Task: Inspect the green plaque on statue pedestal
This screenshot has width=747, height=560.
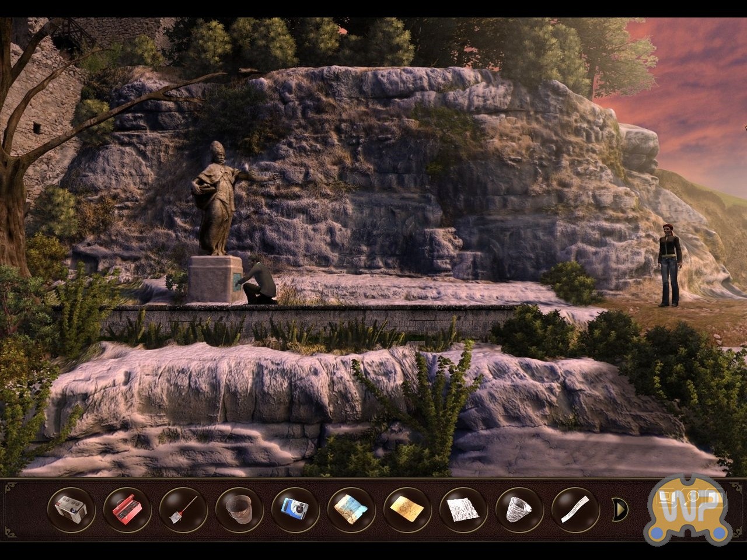Action: pos(236,282)
